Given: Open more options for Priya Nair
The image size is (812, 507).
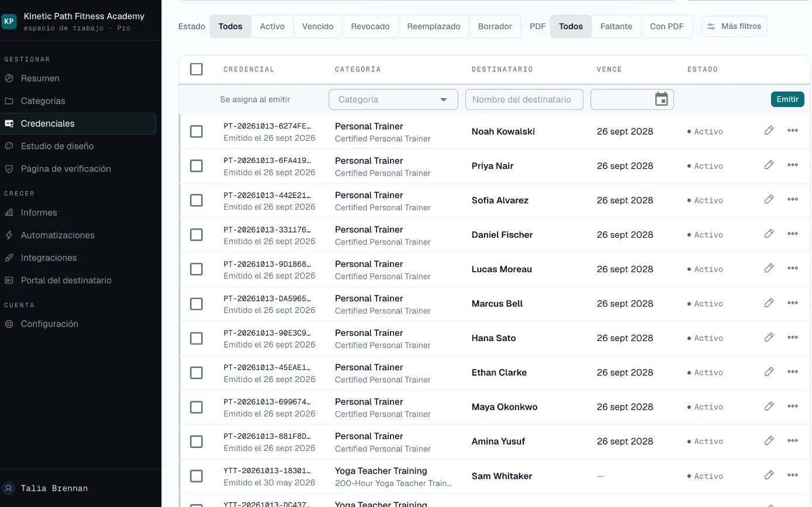Looking at the screenshot, I should pos(793,165).
